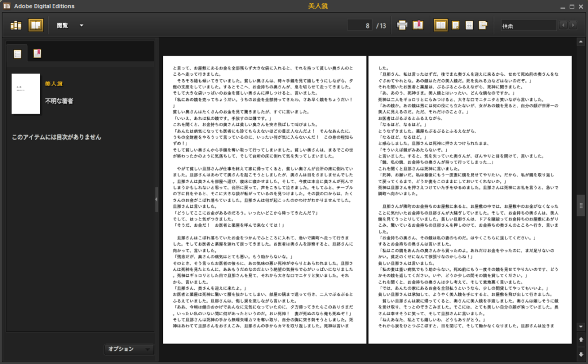Viewport: 588px width, 364px height.
Task: Switch to single-page view
Action: [x=455, y=25]
